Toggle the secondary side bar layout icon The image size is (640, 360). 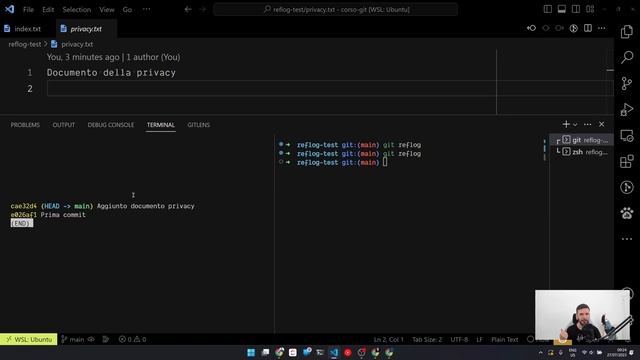tap(576, 9)
